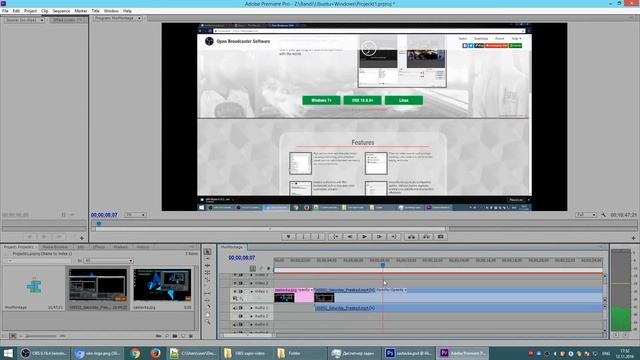Open the playback resolution Full dropdown
The image size is (640, 360).
[x=586, y=215]
